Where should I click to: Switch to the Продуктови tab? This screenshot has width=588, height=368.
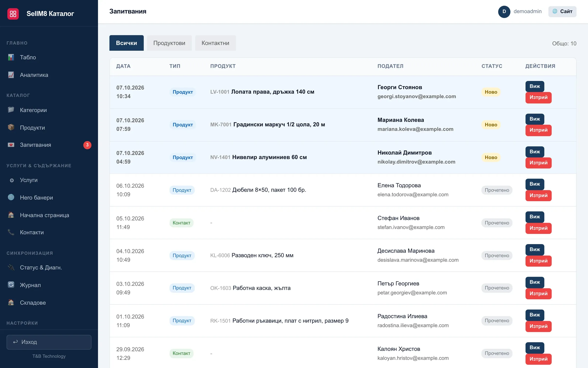pyautogui.click(x=169, y=43)
